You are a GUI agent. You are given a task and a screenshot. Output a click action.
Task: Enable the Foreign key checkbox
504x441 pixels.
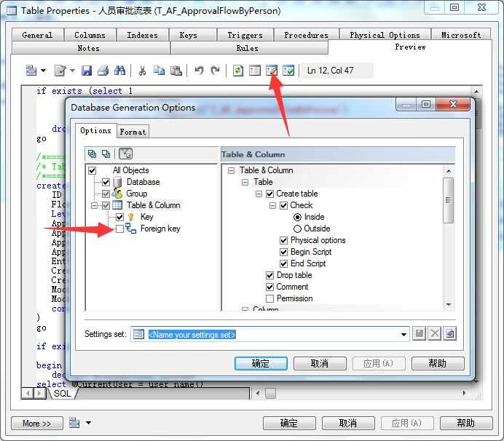tap(120, 229)
